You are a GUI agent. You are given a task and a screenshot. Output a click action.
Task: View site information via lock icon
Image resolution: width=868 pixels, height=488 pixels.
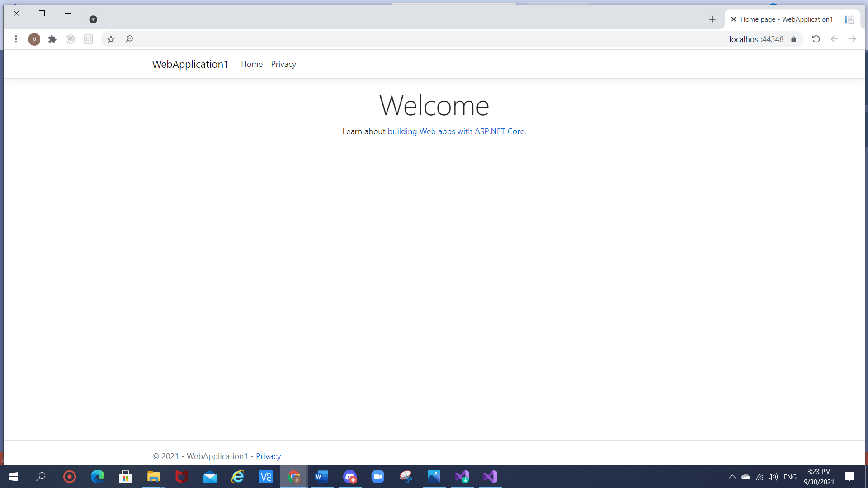tap(793, 39)
